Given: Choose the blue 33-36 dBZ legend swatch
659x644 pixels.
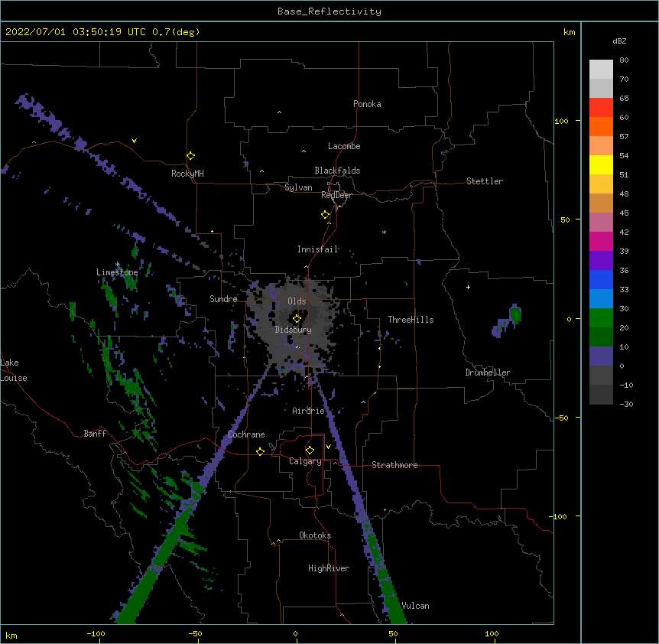Looking at the screenshot, I should (x=601, y=280).
